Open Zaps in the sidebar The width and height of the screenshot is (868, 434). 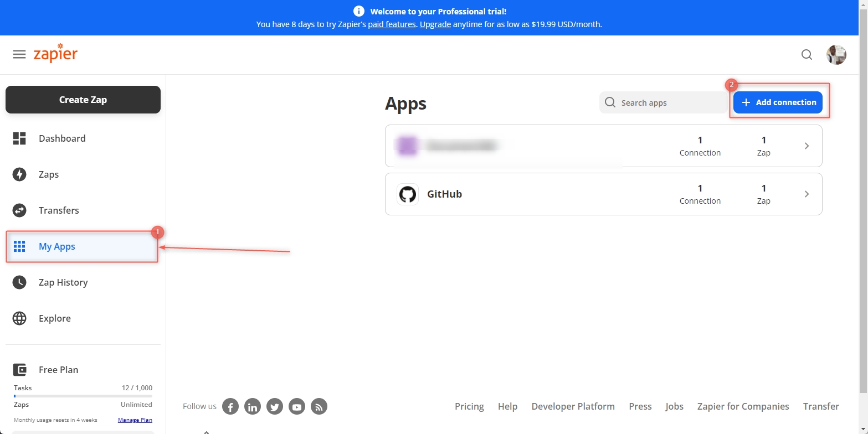[x=49, y=174]
